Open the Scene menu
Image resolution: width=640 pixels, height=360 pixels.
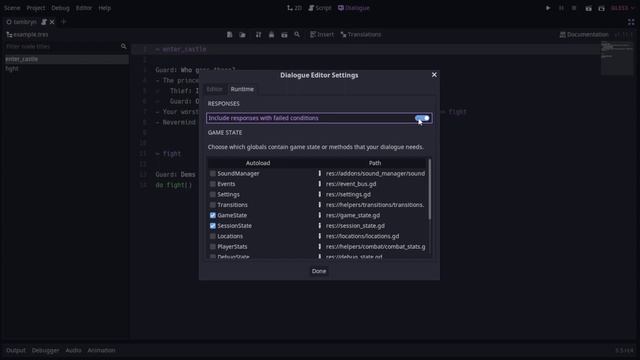tap(12, 8)
